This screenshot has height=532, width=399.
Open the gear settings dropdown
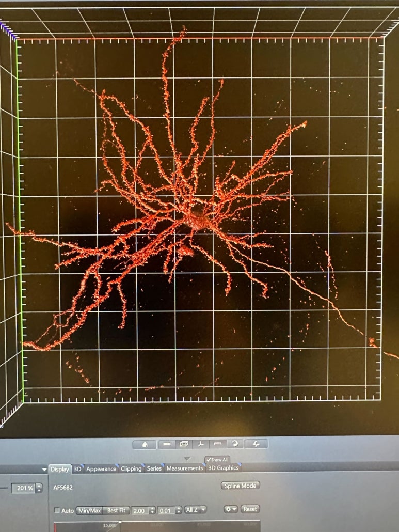coord(230,509)
